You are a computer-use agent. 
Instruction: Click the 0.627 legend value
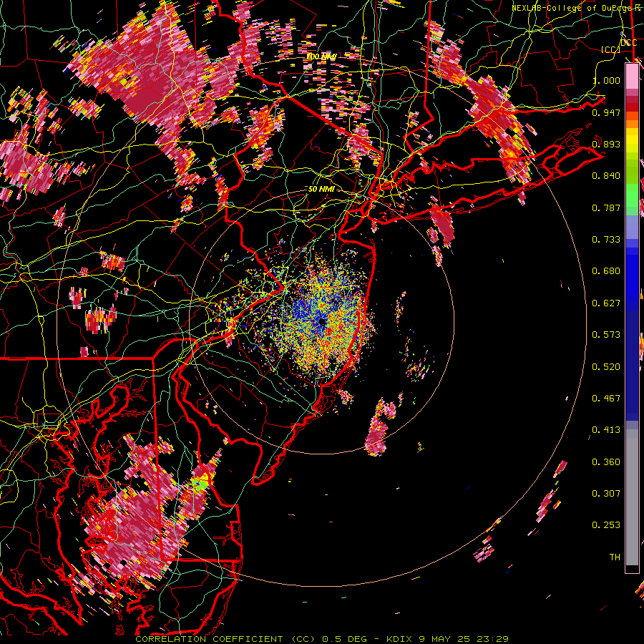point(606,303)
